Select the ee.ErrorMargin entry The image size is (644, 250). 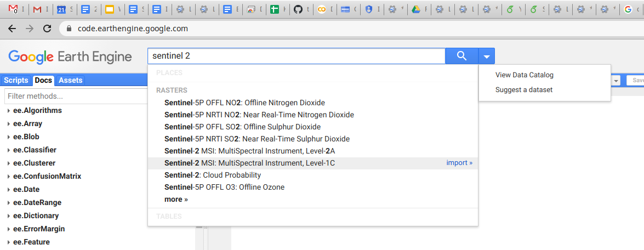[x=38, y=229]
